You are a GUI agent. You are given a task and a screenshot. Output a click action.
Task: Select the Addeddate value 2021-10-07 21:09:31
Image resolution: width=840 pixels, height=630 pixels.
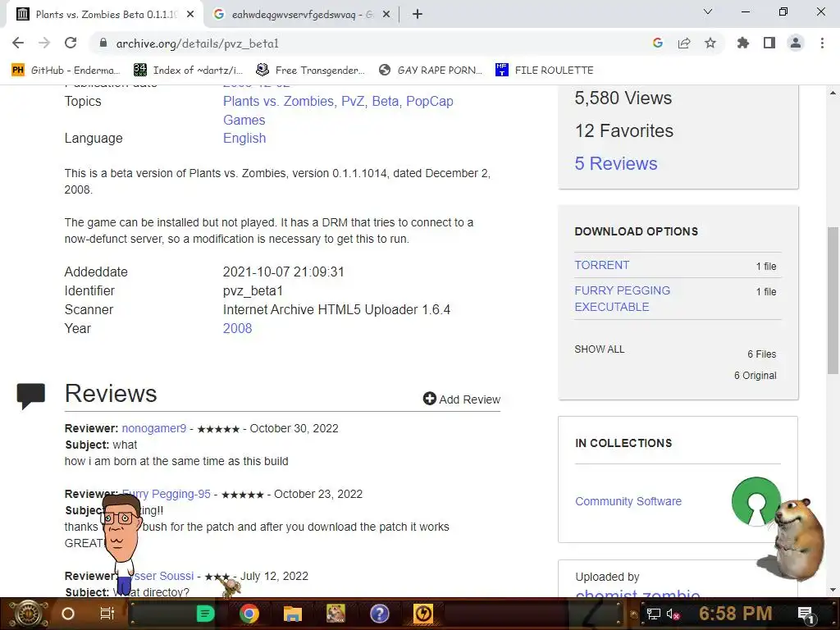point(283,272)
